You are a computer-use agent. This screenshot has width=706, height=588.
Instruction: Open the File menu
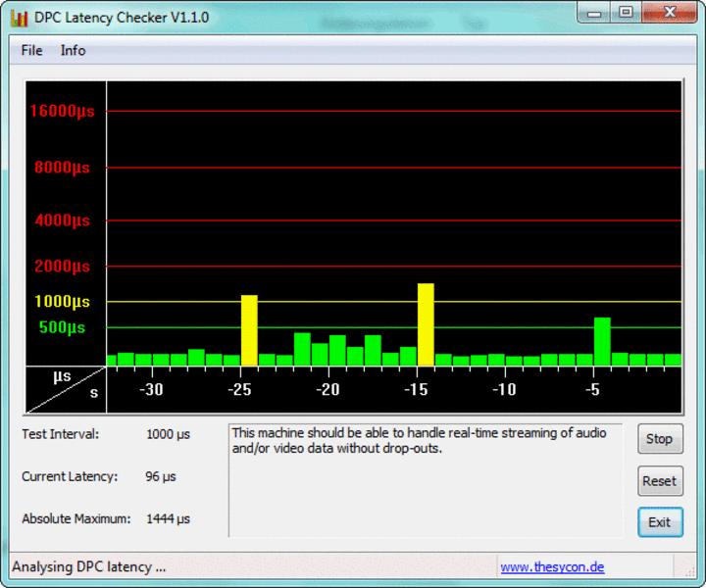click(x=31, y=50)
